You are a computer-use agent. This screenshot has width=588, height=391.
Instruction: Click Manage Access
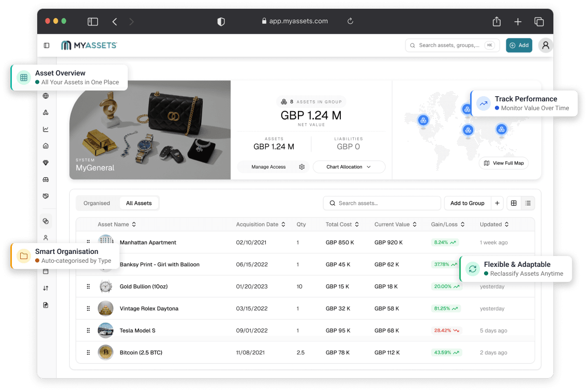point(268,167)
